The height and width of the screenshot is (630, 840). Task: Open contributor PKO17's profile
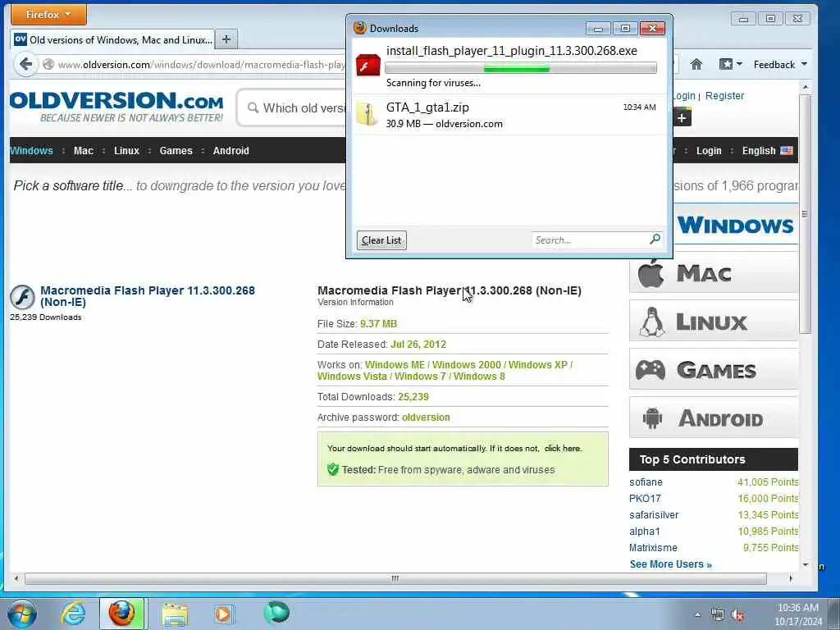[645, 498]
